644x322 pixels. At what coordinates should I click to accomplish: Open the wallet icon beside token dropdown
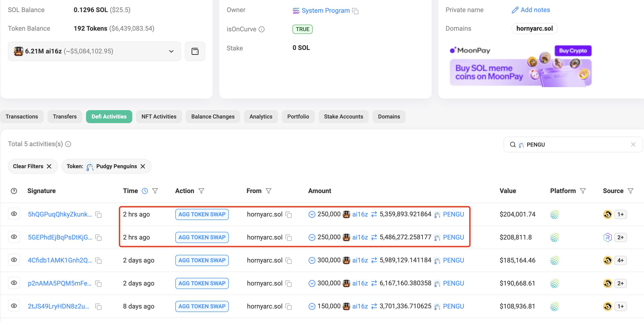pyautogui.click(x=195, y=51)
